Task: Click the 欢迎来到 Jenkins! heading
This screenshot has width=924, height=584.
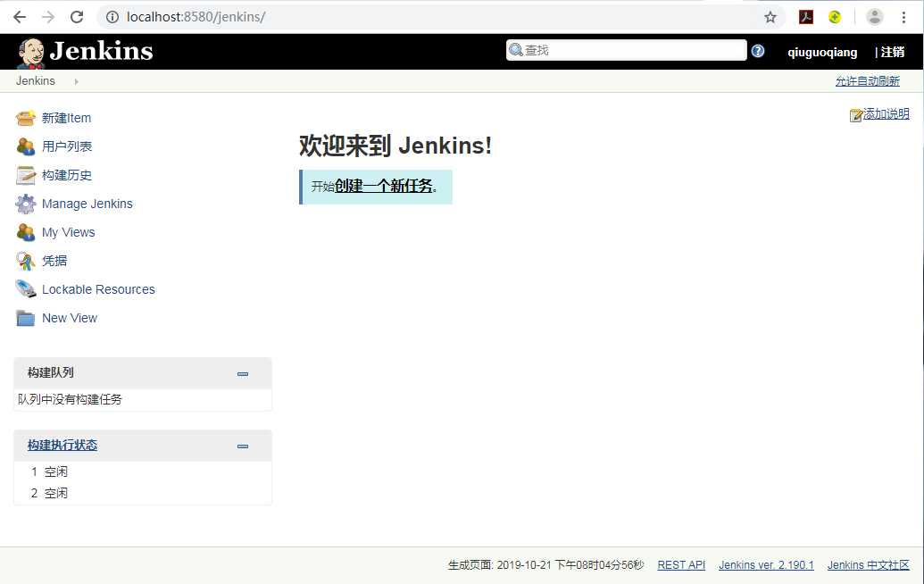Action: pyautogui.click(x=395, y=146)
